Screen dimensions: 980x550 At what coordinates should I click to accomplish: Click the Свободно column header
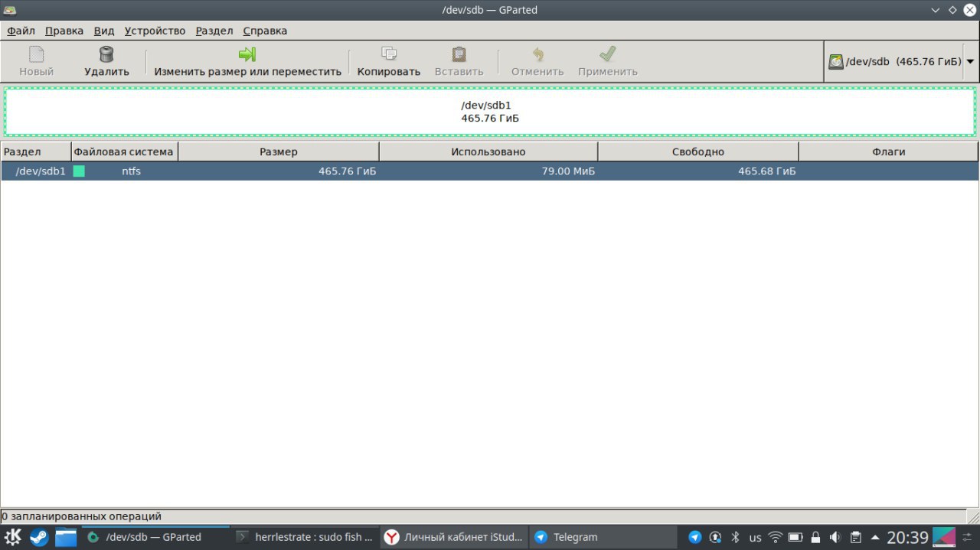coord(698,151)
